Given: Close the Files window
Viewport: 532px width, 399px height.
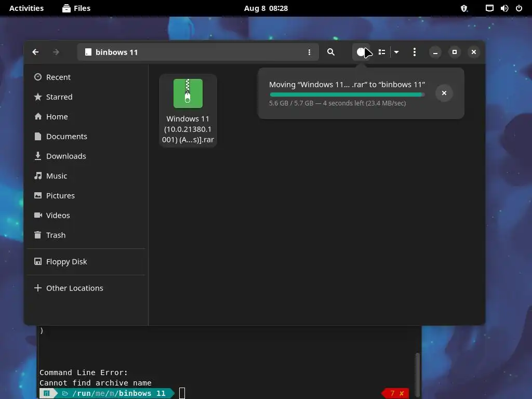Looking at the screenshot, I should 474,52.
